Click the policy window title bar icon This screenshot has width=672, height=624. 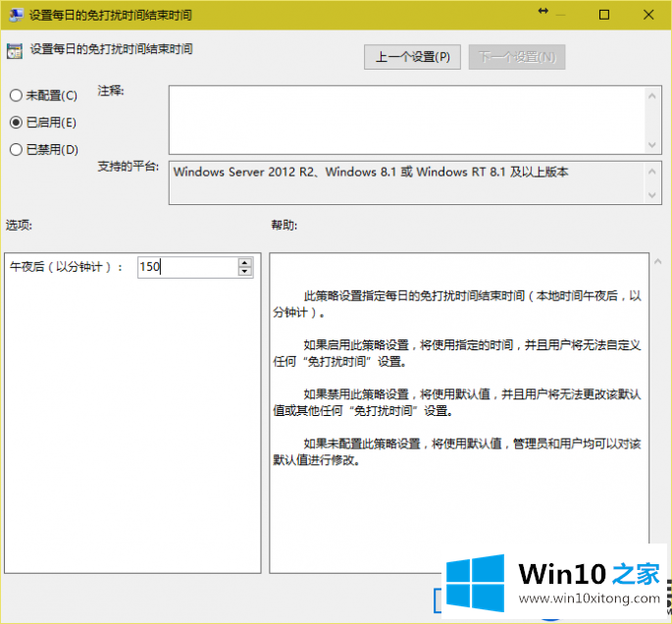[x=14, y=15]
